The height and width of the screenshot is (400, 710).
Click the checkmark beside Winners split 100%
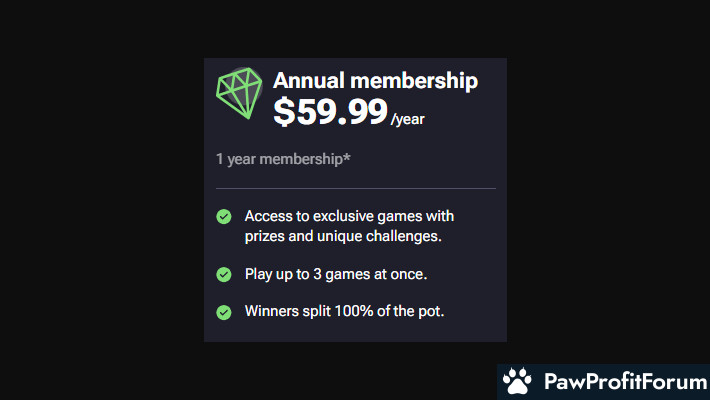point(224,312)
